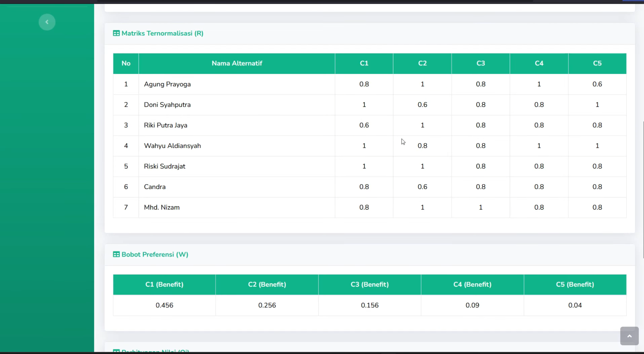Select the Matriks Ternormalisasi (R) heading

click(x=163, y=33)
